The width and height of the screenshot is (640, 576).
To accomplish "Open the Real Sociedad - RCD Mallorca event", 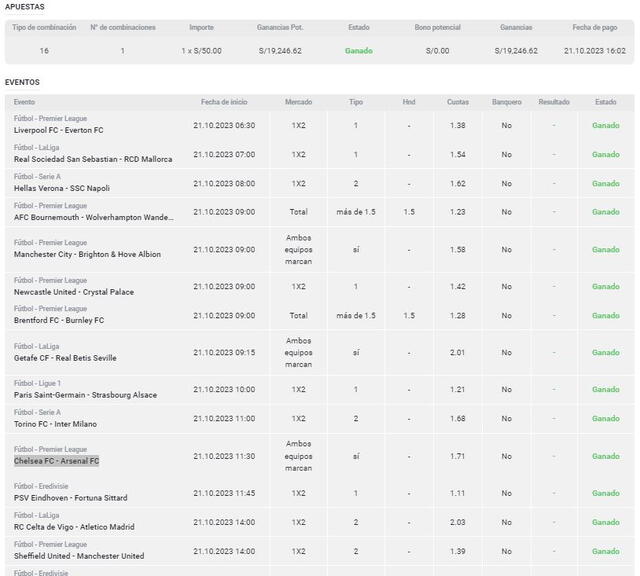I will click(x=93, y=159).
